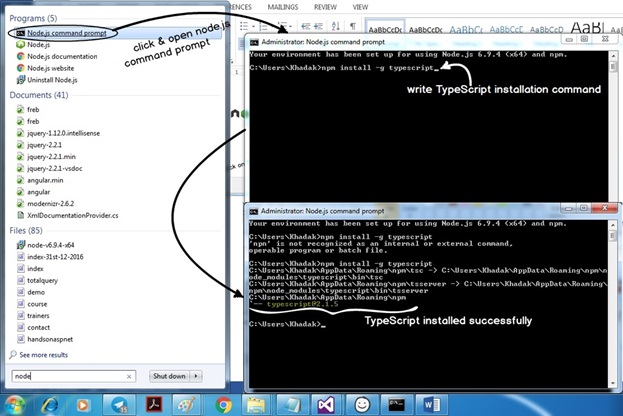The image size is (623, 416).
Task: Clear the search box text 'node'
Action: (128, 376)
